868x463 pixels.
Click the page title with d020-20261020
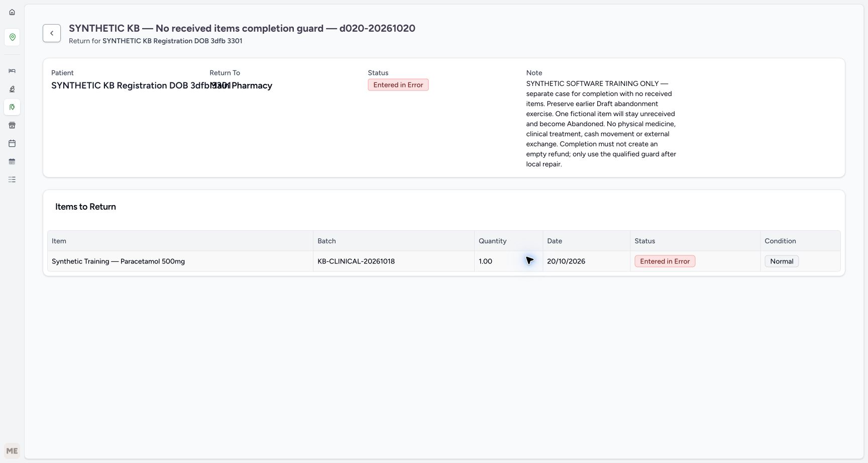pyautogui.click(x=242, y=28)
